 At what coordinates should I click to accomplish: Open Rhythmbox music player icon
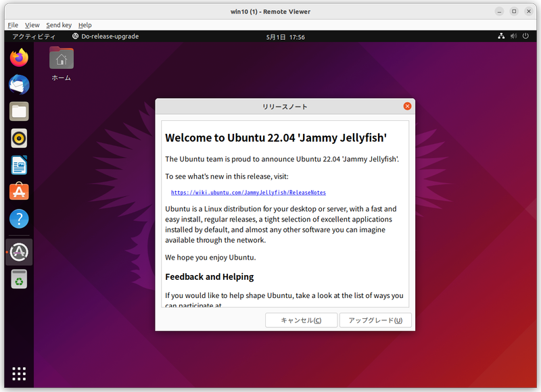pos(19,139)
